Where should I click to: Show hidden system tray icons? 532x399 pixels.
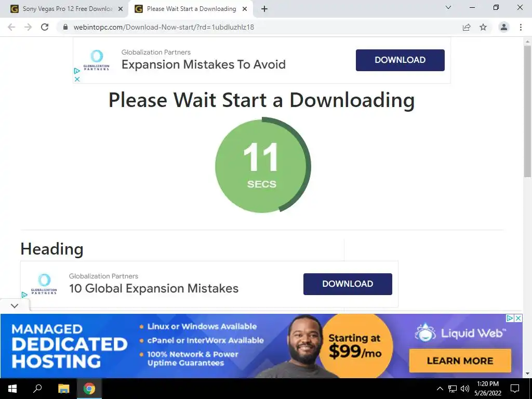point(440,389)
